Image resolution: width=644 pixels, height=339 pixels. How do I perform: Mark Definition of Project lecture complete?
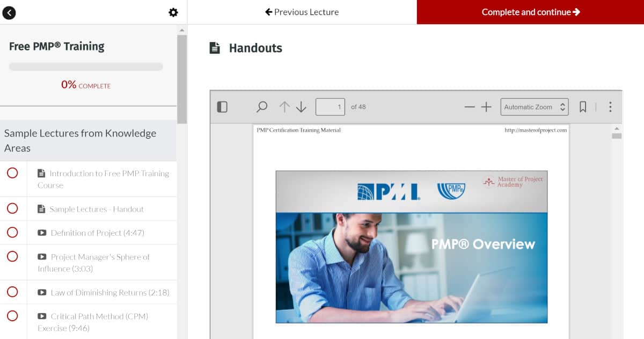pyautogui.click(x=12, y=232)
